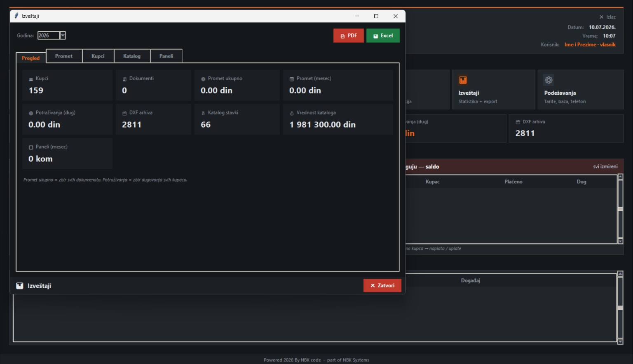Export report with PDF button
The width and height of the screenshot is (633, 364).
click(349, 35)
